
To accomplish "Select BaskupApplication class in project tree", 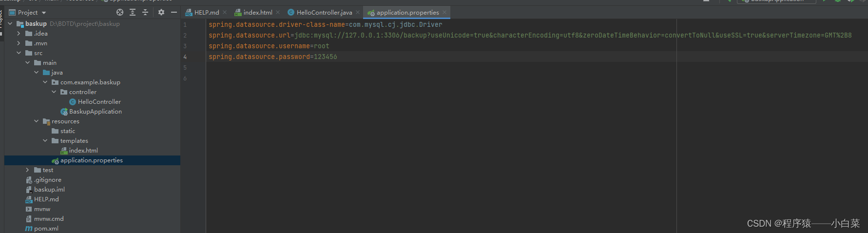I will 96,111.
